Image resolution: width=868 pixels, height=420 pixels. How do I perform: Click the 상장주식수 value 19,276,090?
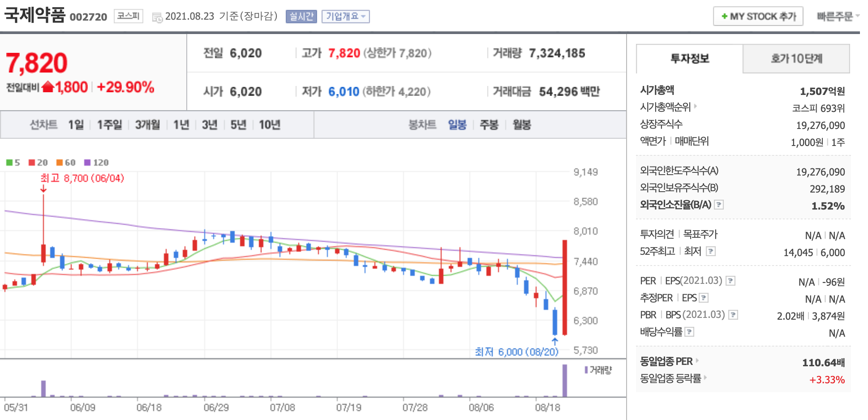pos(821,125)
